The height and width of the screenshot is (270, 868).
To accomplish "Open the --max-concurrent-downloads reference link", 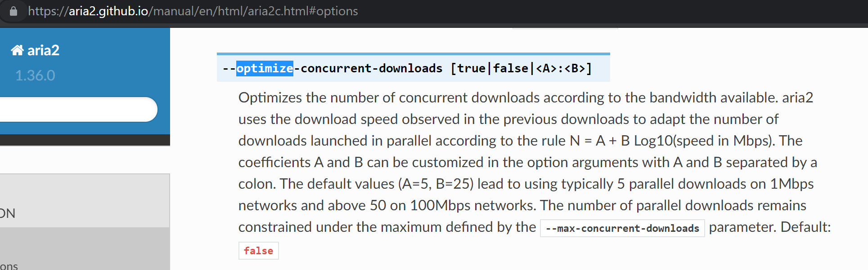I will [x=622, y=228].
